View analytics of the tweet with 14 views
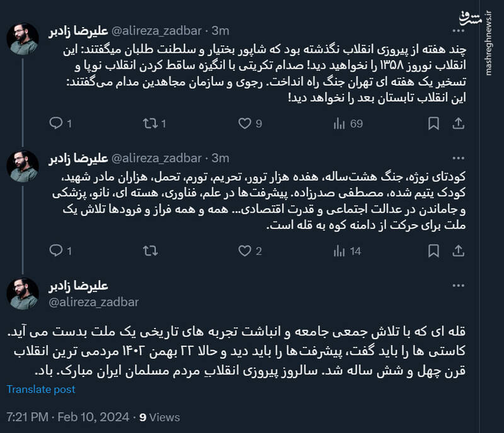The width and height of the screenshot is (504, 433). [x=339, y=251]
